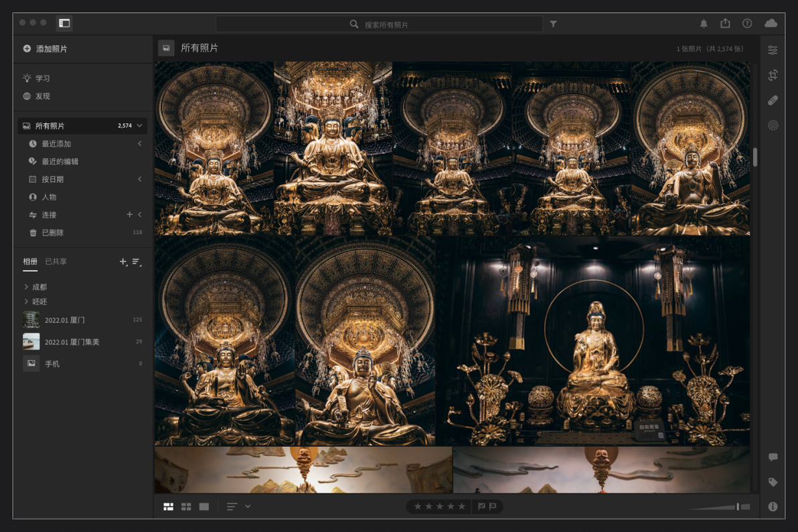Select the Healing brush tool
The height and width of the screenshot is (532, 798).
(773, 100)
